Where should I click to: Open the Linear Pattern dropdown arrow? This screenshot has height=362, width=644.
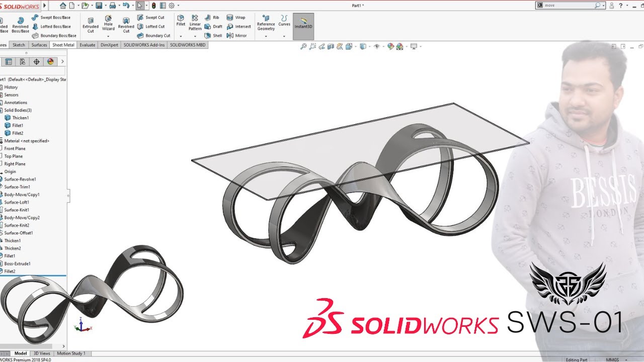point(195,36)
